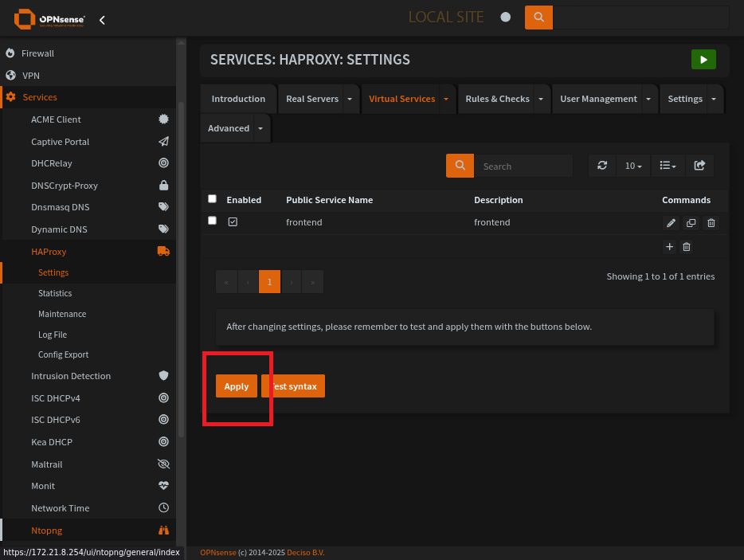This screenshot has height=560, width=744.
Task: Expand the Real Servers tab dropdown
Action: point(350,100)
